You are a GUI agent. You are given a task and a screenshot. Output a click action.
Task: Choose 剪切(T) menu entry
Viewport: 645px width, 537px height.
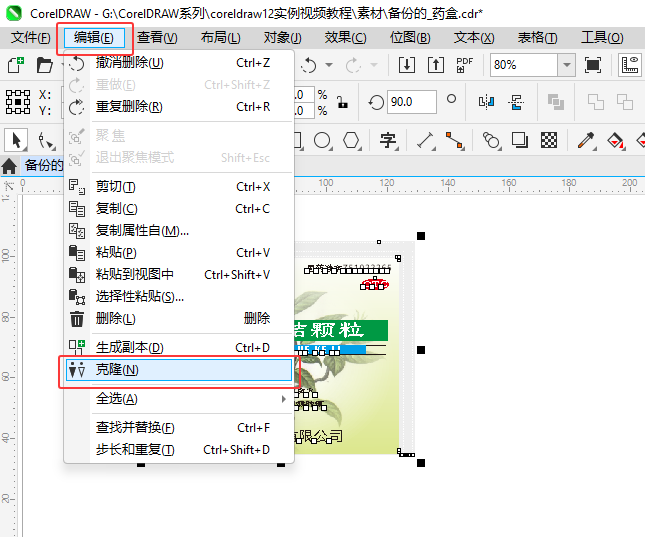point(179,187)
